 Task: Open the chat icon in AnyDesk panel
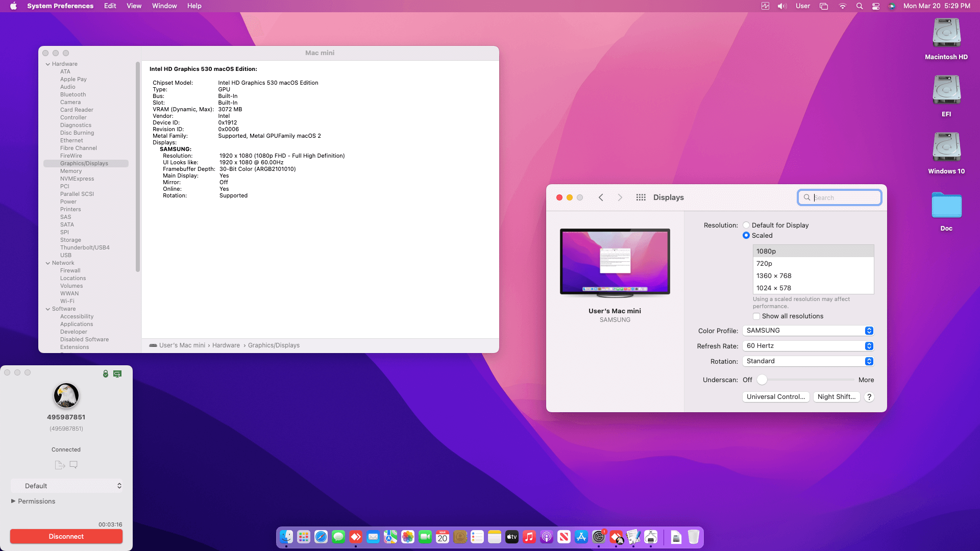point(73,465)
